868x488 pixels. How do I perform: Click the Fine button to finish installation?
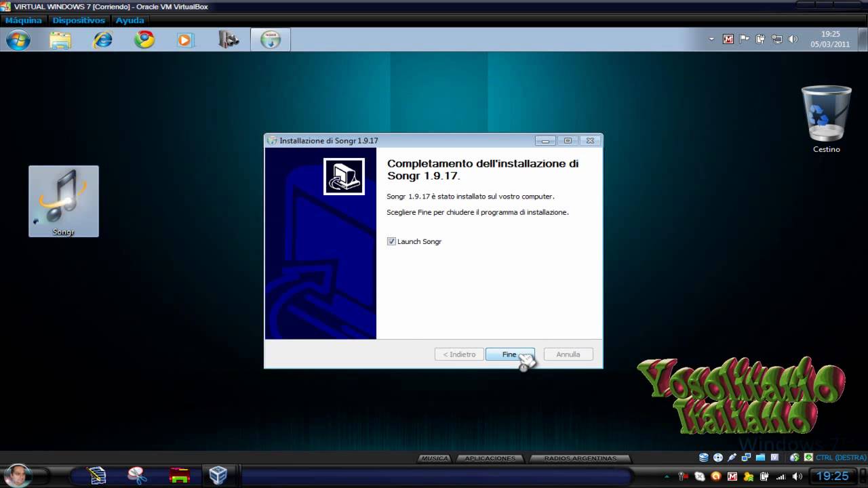click(510, 354)
